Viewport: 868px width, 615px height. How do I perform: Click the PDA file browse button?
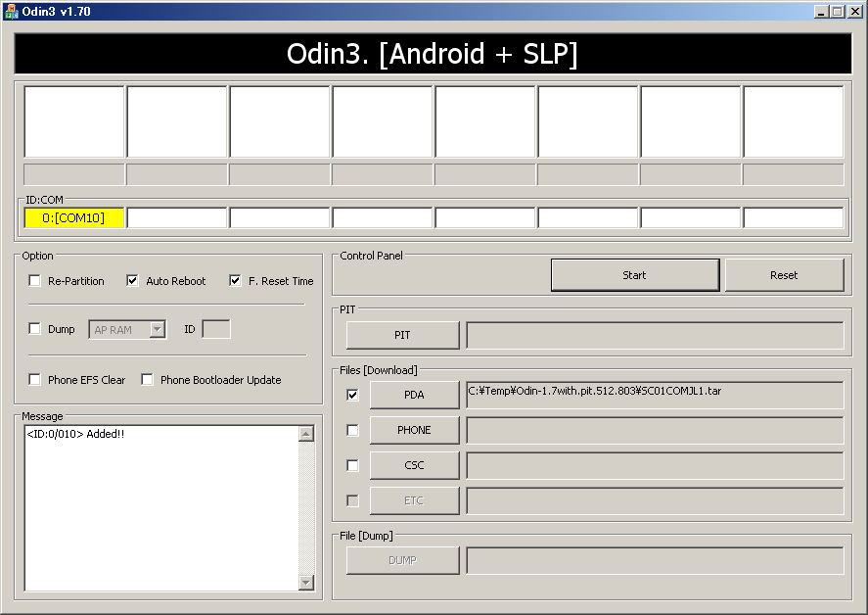point(414,395)
